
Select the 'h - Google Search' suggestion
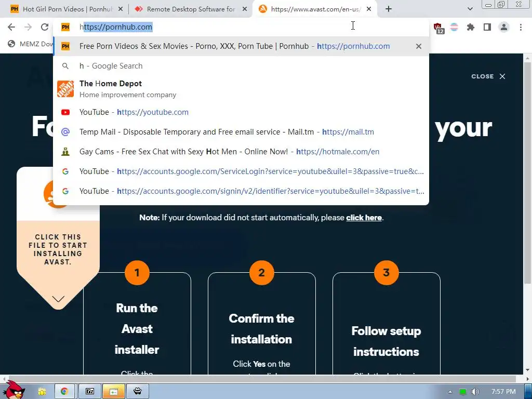coord(241,66)
